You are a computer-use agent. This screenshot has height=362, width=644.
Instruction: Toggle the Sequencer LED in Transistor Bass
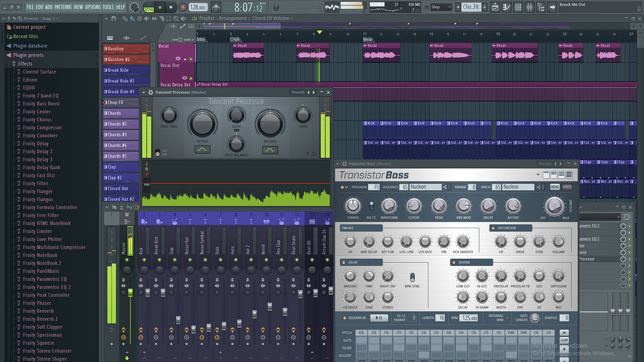tap(344, 318)
